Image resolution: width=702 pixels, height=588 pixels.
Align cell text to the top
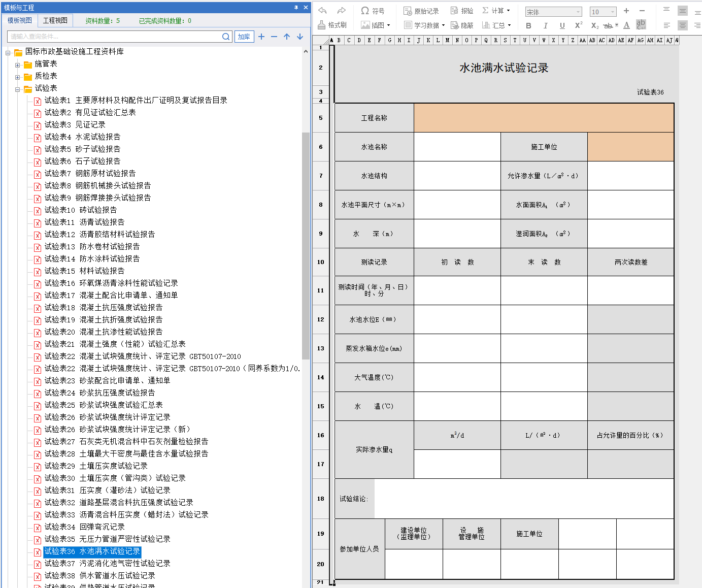(x=667, y=10)
